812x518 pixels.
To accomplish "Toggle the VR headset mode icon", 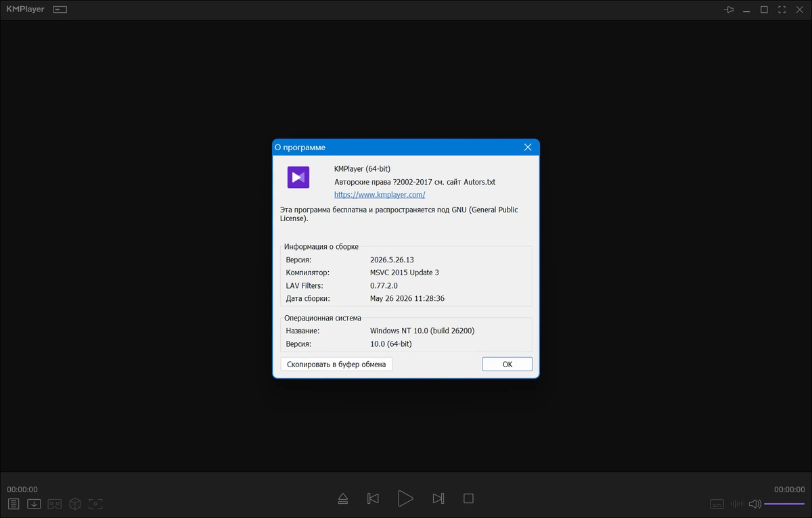I will (x=55, y=504).
